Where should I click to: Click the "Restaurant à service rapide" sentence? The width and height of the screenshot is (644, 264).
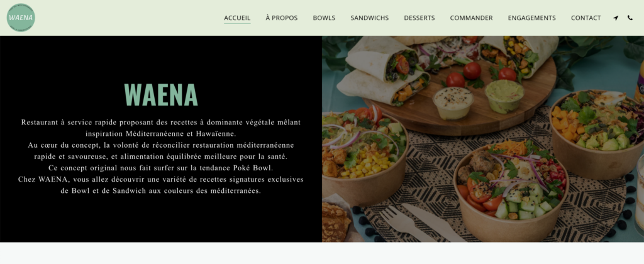(x=160, y=128)
